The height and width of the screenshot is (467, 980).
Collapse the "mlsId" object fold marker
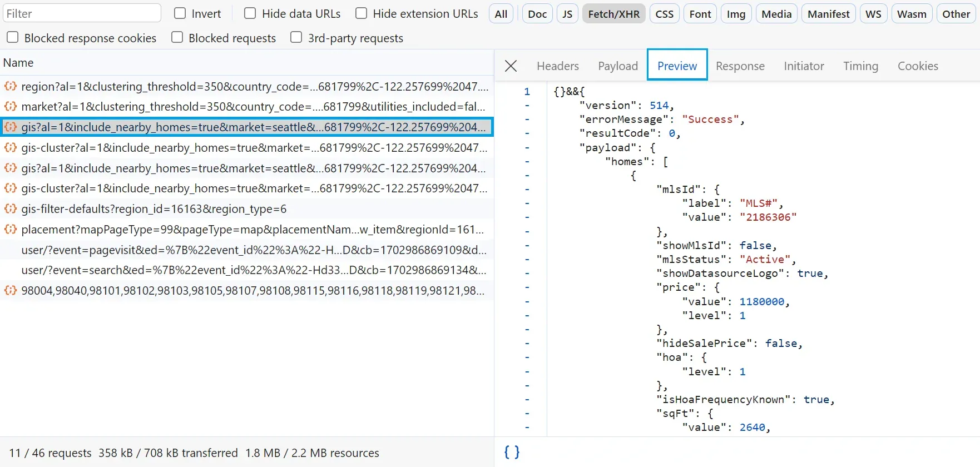[x=527, y=189]
